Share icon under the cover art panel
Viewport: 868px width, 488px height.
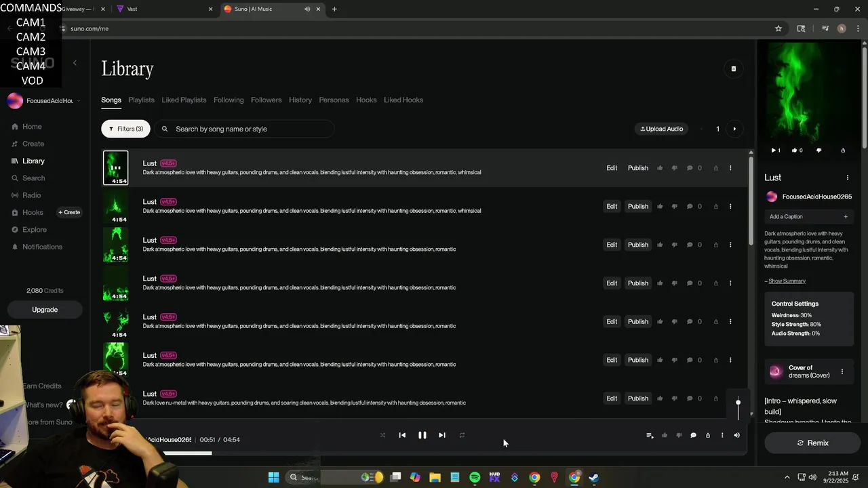tap(843, 150)
